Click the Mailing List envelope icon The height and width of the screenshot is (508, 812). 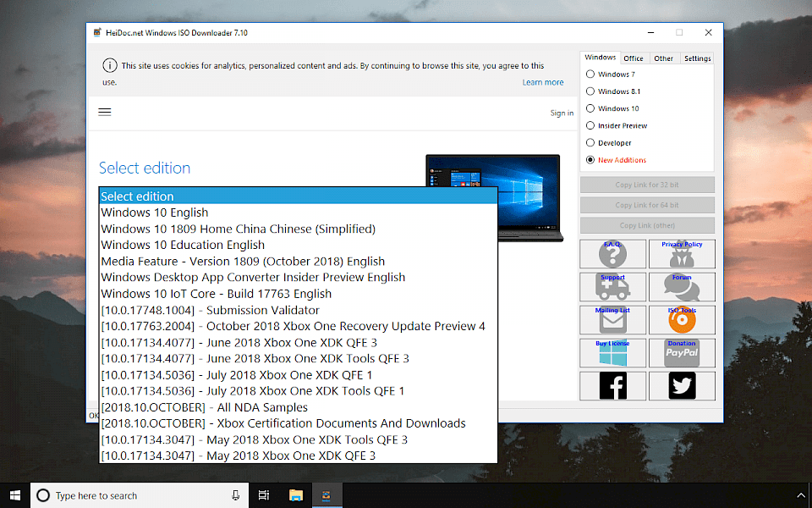612,320
